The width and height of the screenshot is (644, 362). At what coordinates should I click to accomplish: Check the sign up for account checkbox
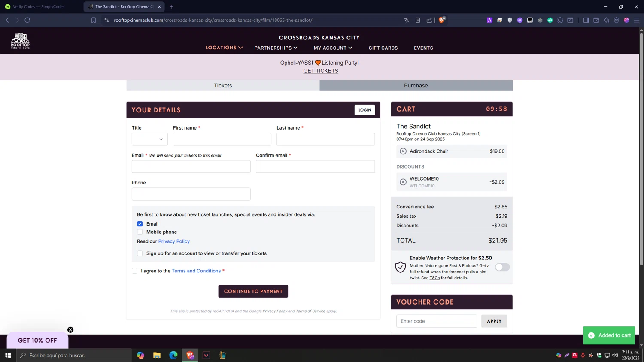point(140,253)
